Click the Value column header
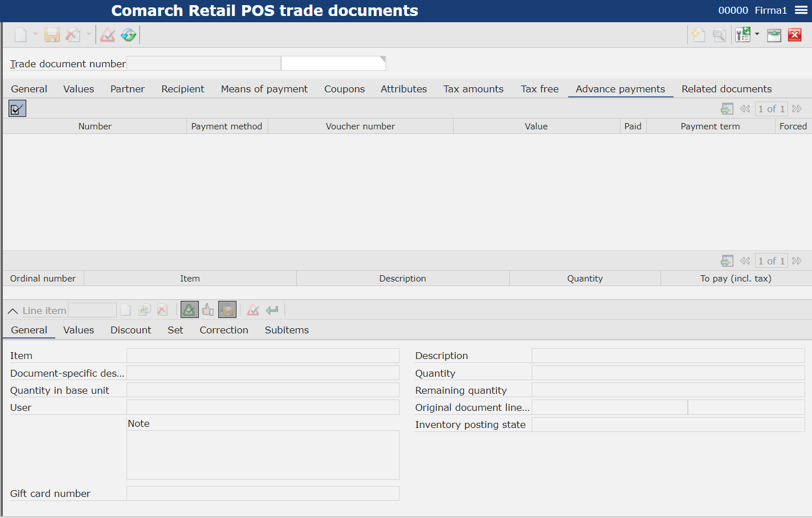This screenshot has height=518, width=812. (536, 127)
